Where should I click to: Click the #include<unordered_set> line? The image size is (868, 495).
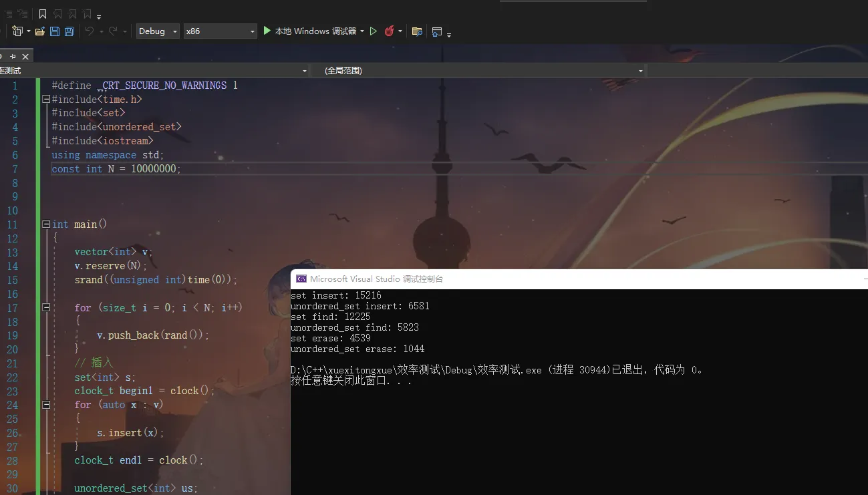pos(116,127)
